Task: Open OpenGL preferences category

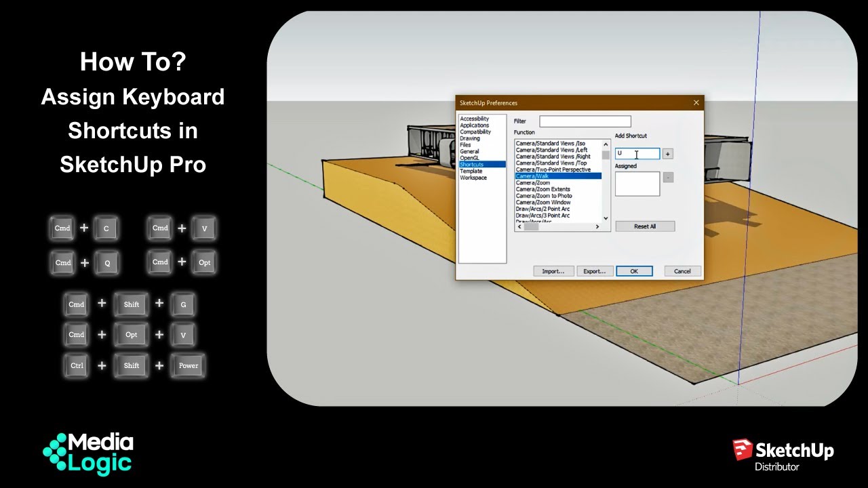Action: click(469, 158)
